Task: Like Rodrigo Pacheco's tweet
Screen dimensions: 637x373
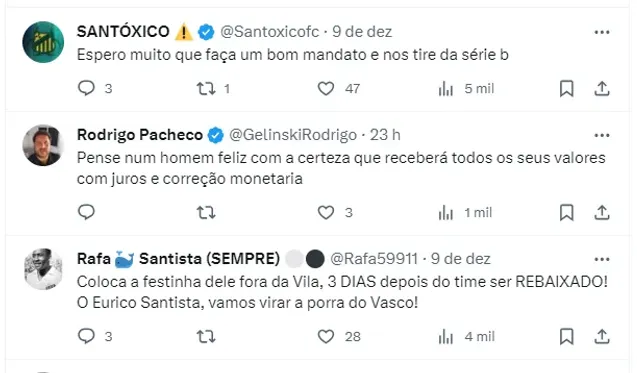Action: click(x=326, y=213)
